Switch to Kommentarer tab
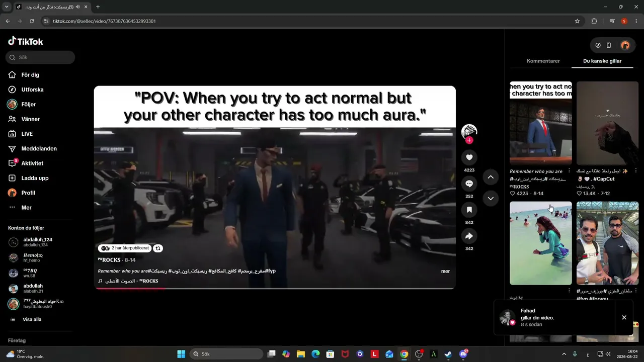This screenshot has height=362, width=644. coord(543,61)
